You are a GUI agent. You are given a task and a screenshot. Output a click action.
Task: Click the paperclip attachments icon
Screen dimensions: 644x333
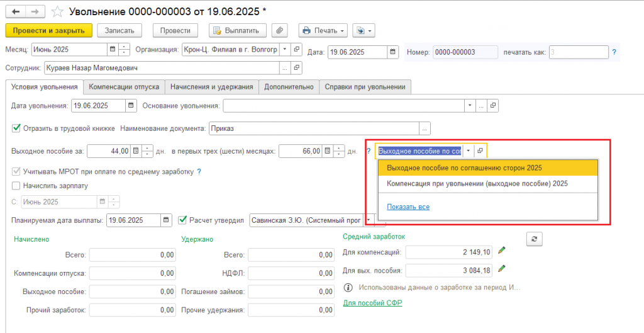click(280, 30)
